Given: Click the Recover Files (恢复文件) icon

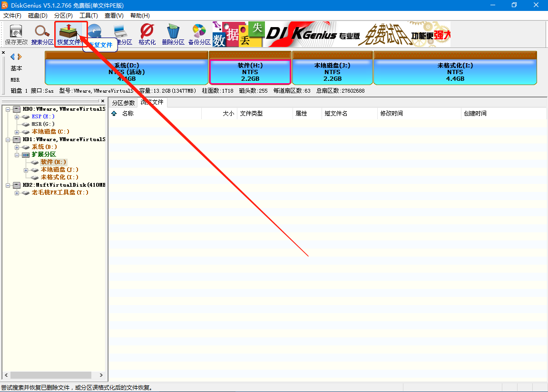Looking at the screenshot, I should click(68, 35).
